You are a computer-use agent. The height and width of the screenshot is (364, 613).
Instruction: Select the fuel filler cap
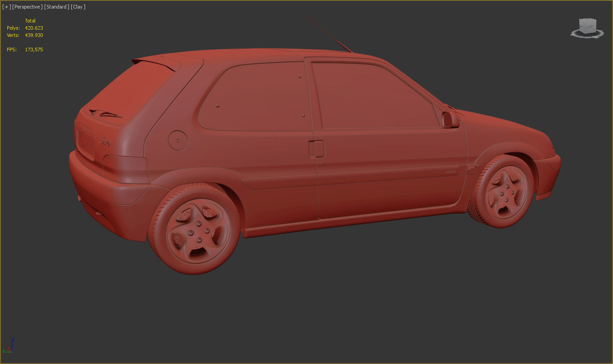click(x=177, y=140)
